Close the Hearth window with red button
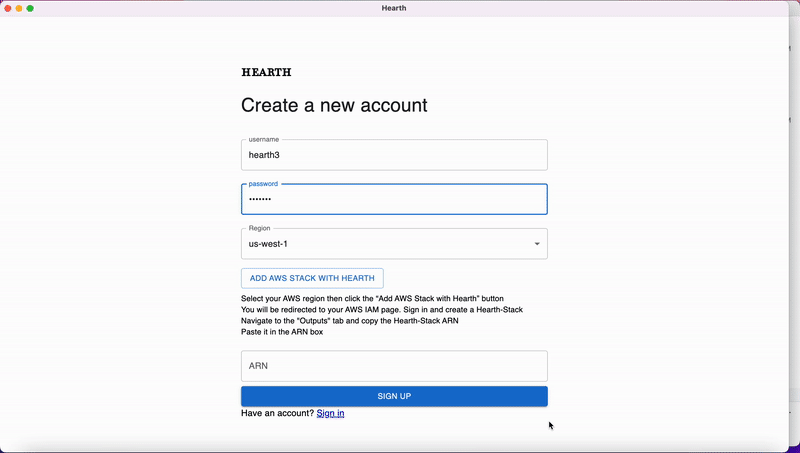Image resolution: width=800 pixels, height=453 pixels. [x=8, y=8]
